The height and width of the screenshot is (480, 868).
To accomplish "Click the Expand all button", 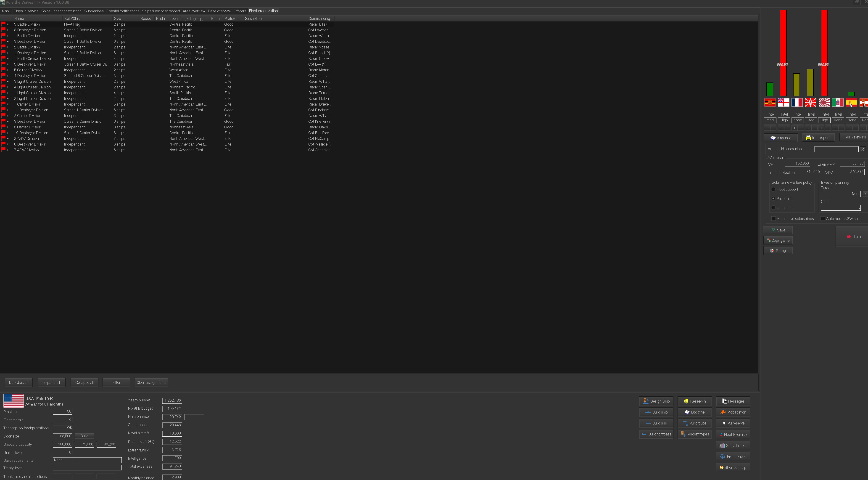I will point(52,382).
